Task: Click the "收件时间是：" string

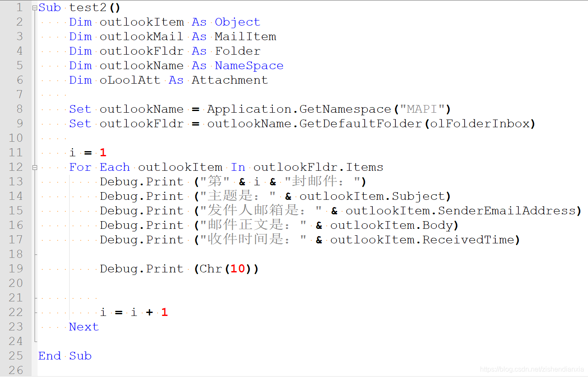Action: click(x=253, y=240)
